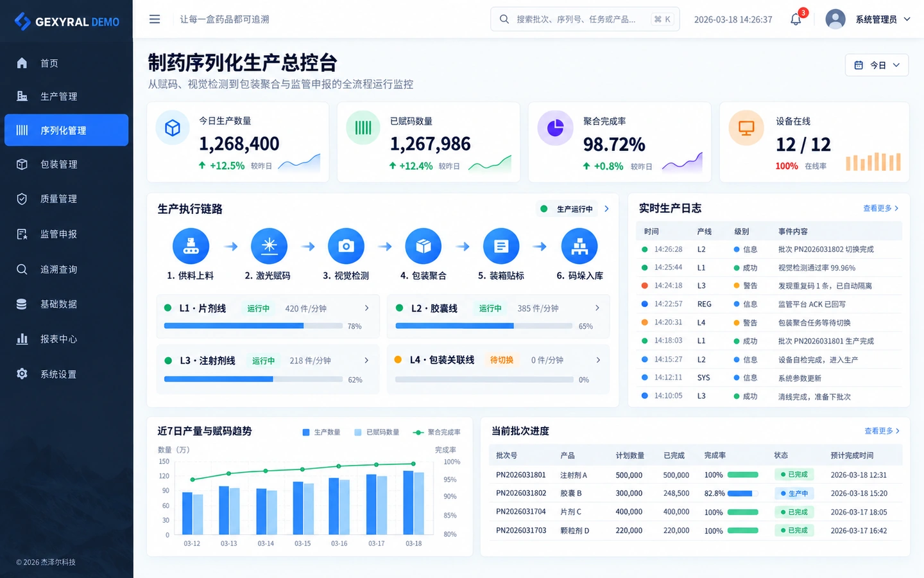Click chevron next to 生产运行中 status
924x578 pixels.
(x=606, y=209)
